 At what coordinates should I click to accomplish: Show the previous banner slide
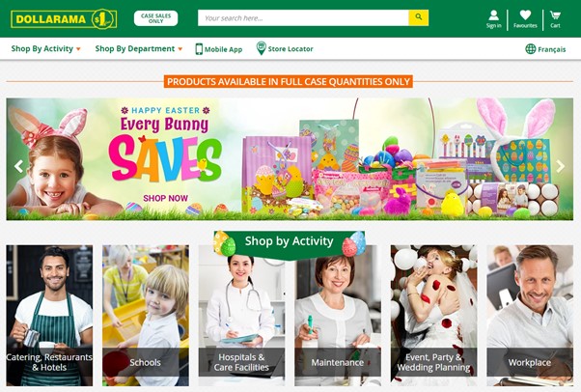[18, 166]
